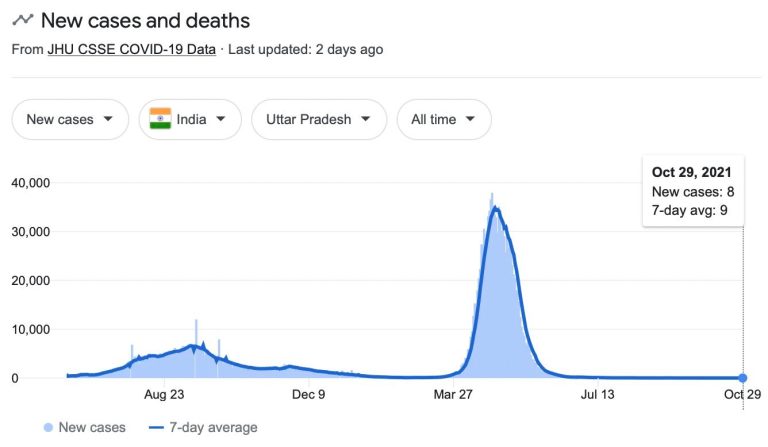
Task: Open the New cases dropdown
Action: click(x=70, y=119)
